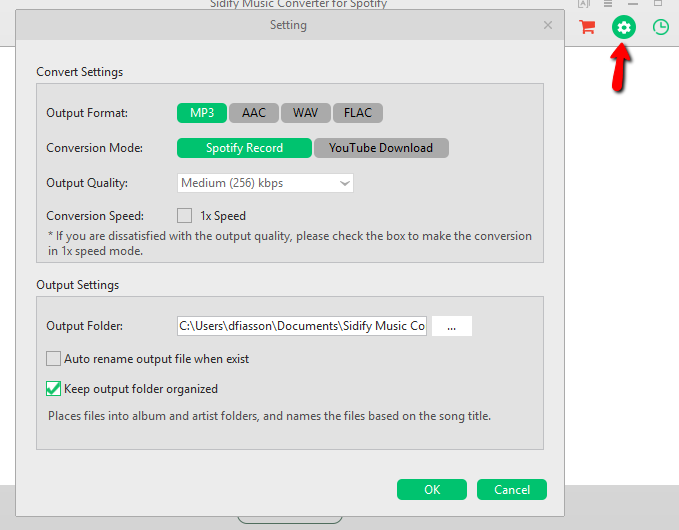Select WAV output format
The width and height of the screenshot is (679, 530).
pos(306,113)
